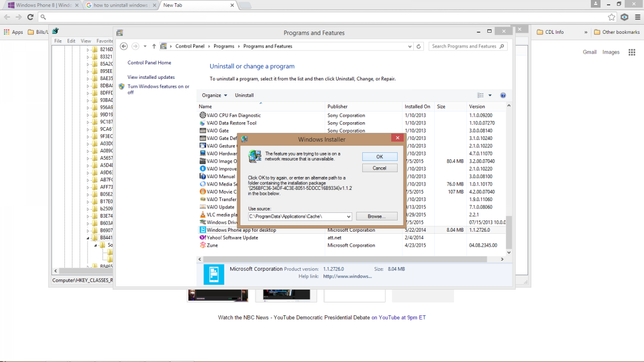The height and width of the screenshot is (362, 644).
Task: Click the on YouTube at 9pm ET link
Action: [x=399, y=317]
